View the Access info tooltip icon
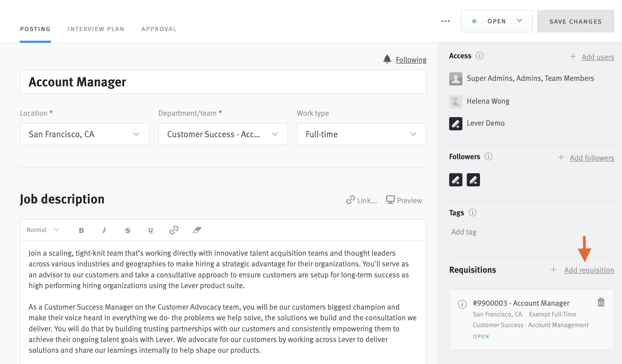This screenshot has height=364, width=622. tap(480, 56)
